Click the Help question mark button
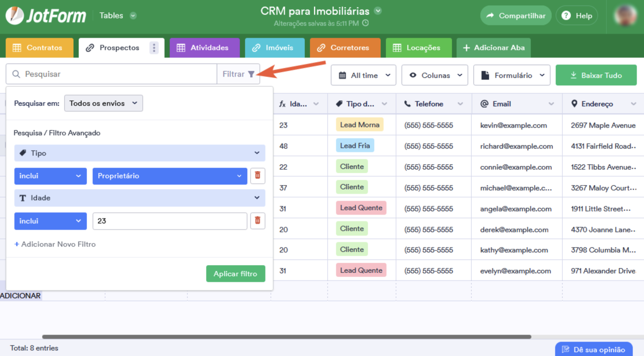Image resolution: width=644 pixels, height=356 pixels. tap(577, 15)
